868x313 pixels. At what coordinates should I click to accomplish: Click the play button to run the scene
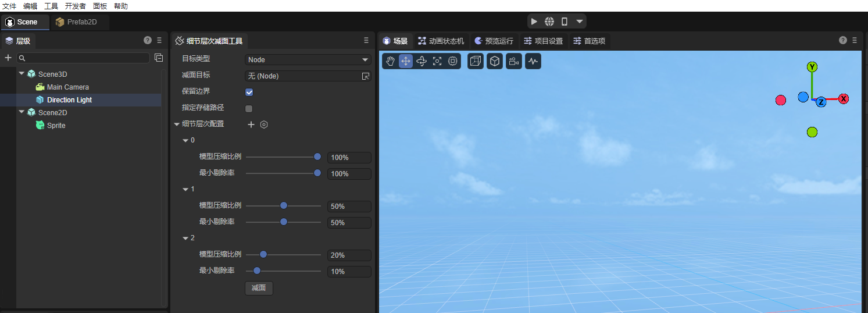coord(534,22)
